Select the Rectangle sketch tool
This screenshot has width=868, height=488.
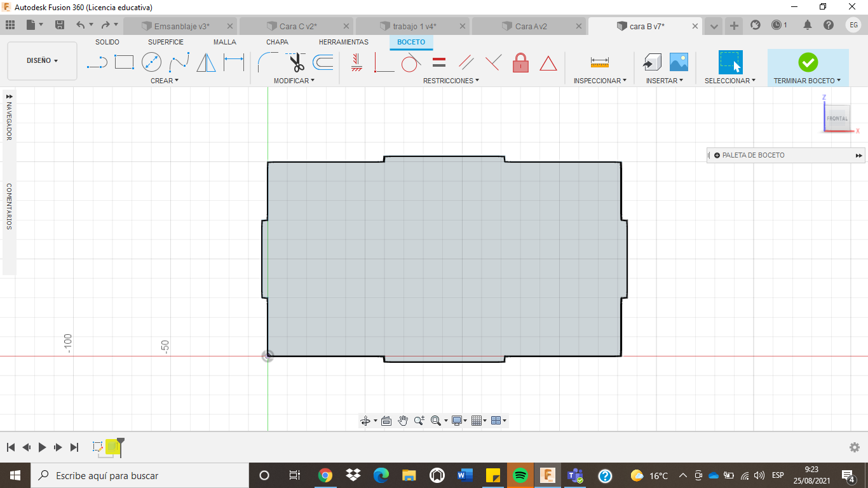[124, 63]
